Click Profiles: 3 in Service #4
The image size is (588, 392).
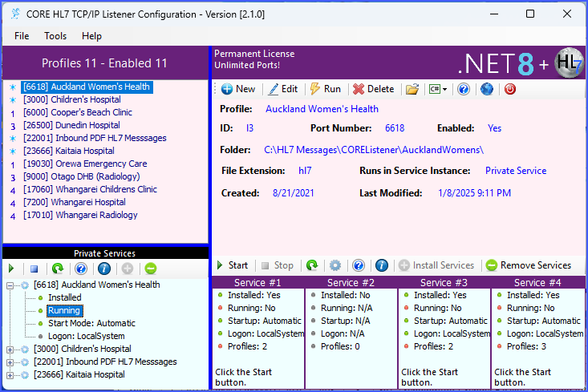pos(526,346)
